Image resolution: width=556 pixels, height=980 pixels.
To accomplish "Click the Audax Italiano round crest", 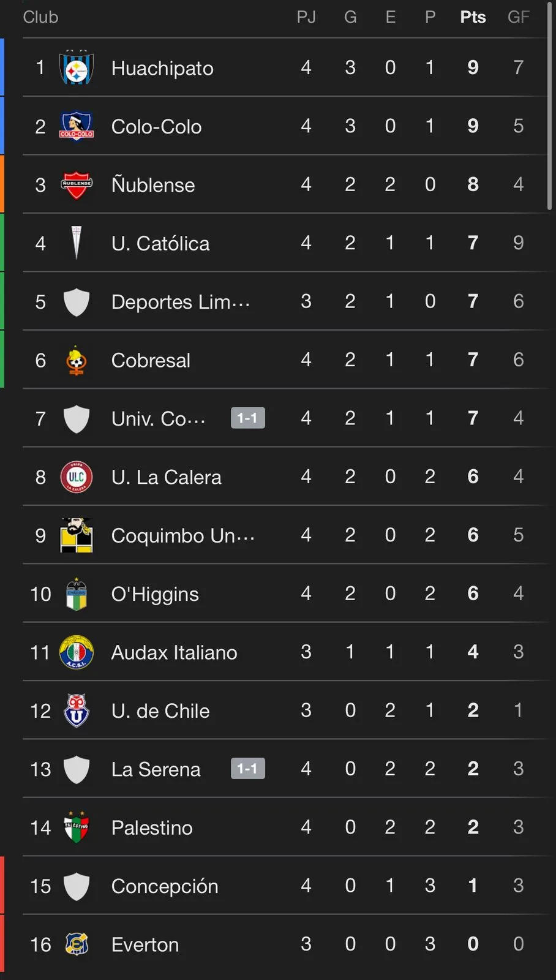I will 77,652.
